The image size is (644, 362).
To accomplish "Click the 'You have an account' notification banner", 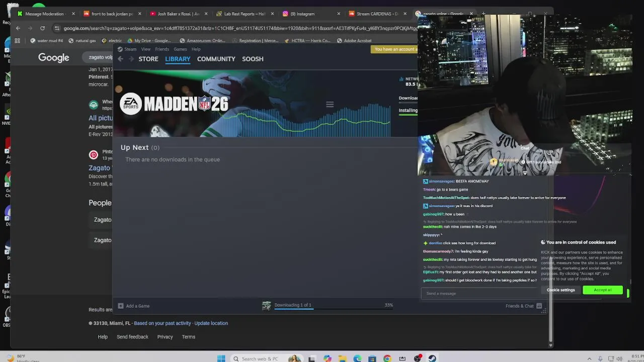I will tap(395, 49).
